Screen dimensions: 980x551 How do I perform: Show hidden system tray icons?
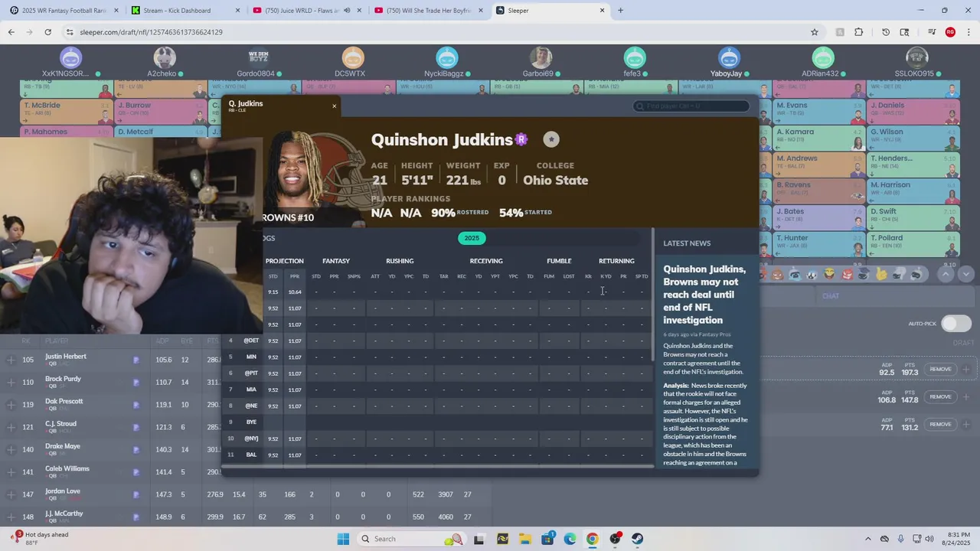click(x=867, y=539)
